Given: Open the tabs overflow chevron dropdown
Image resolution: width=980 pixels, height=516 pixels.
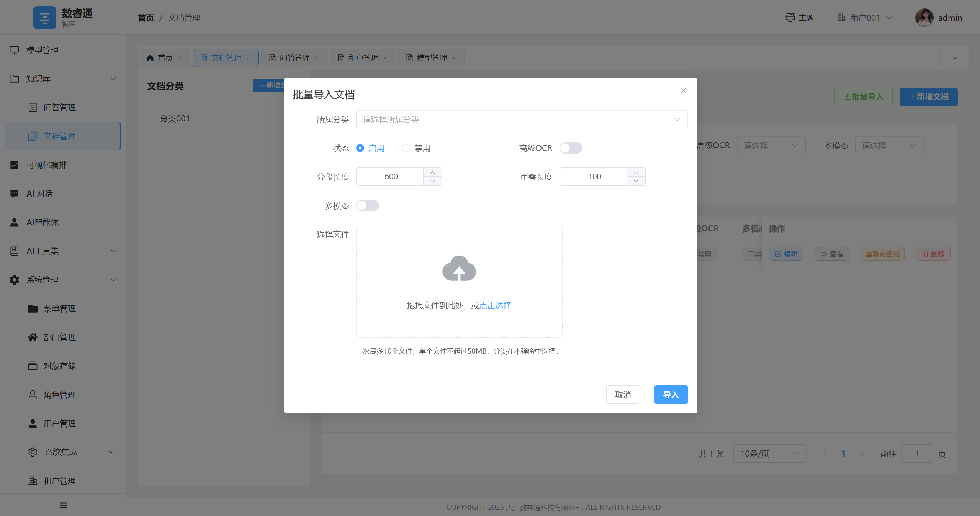Looking at the screenshot, I should (x=955, y=58).
